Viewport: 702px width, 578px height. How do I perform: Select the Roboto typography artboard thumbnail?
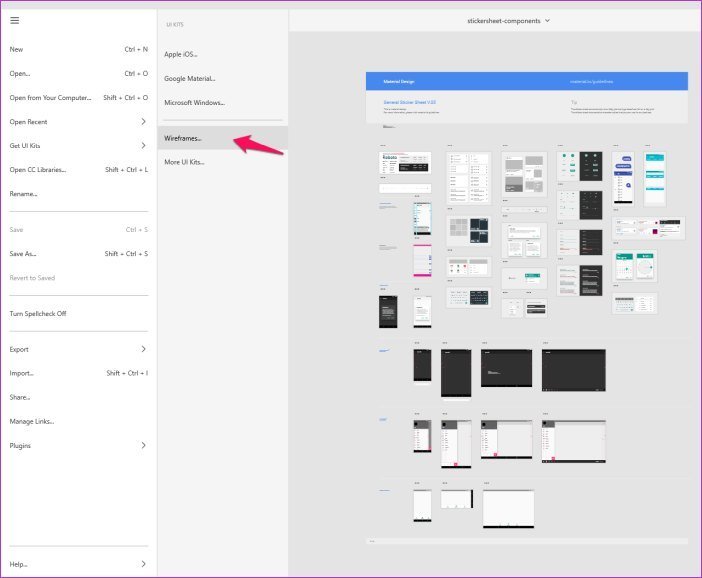405,163
